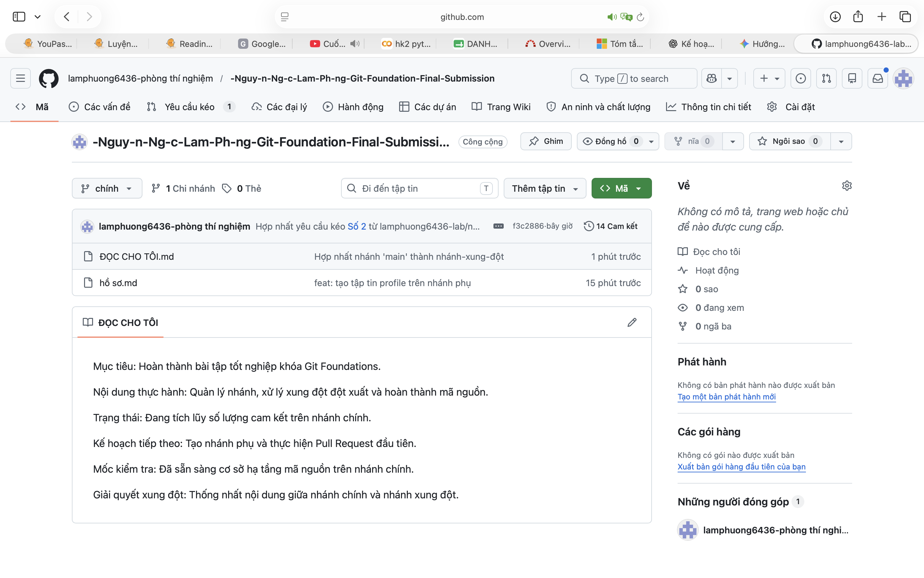Open the Đọc cho tôi sidebar link
The width and height of the screenshot is (924, 578).
pyautogui.click(x=716, y=252)
